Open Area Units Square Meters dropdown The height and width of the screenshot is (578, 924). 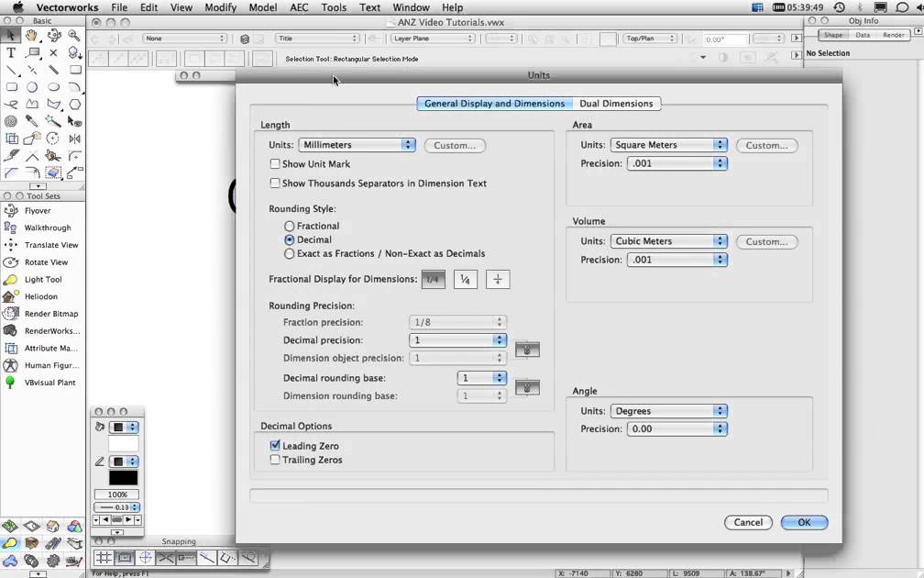(x=669, y=145)
